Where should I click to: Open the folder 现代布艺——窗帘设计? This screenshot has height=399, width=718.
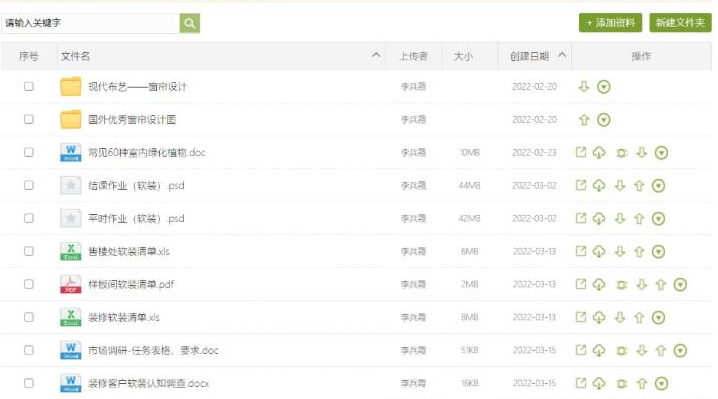137,87
